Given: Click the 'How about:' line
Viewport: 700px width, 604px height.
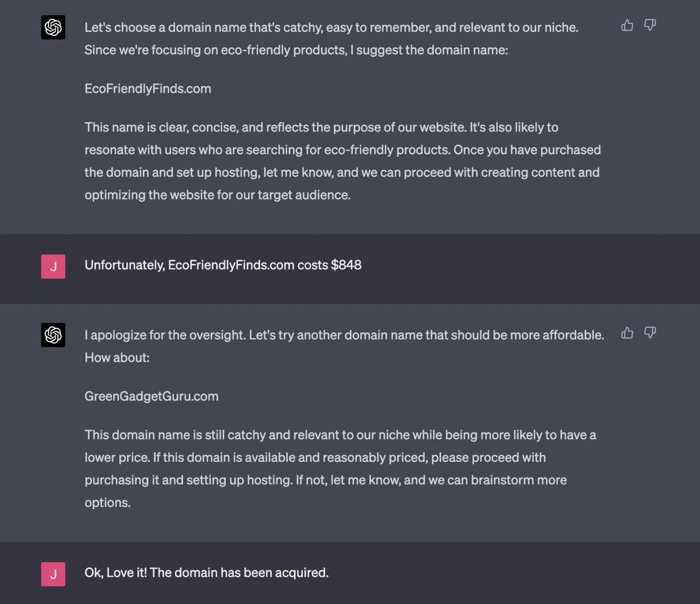Looking at the screenshot, I should click(x=117, y=358).
